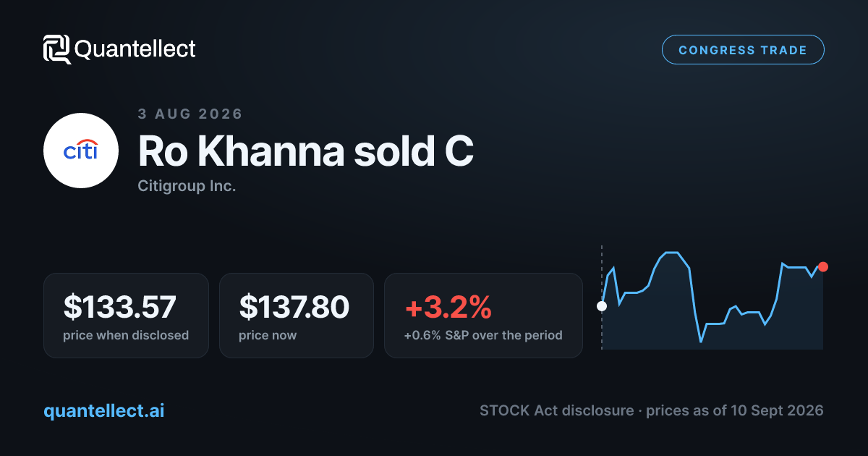Click the chart peak near the top

(x=671, y=253)
